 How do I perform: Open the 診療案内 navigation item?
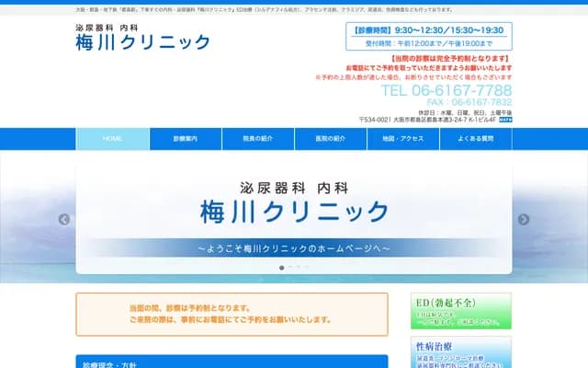[x=185, y=139]
